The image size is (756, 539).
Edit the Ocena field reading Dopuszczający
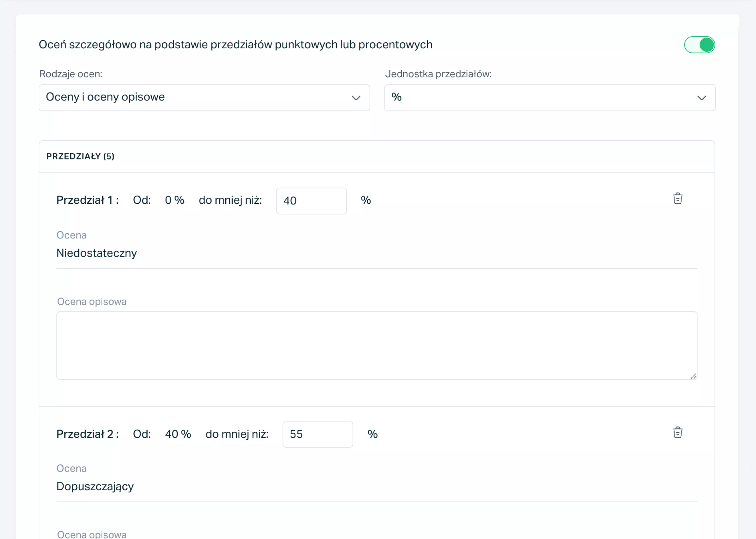pos(377,487)
